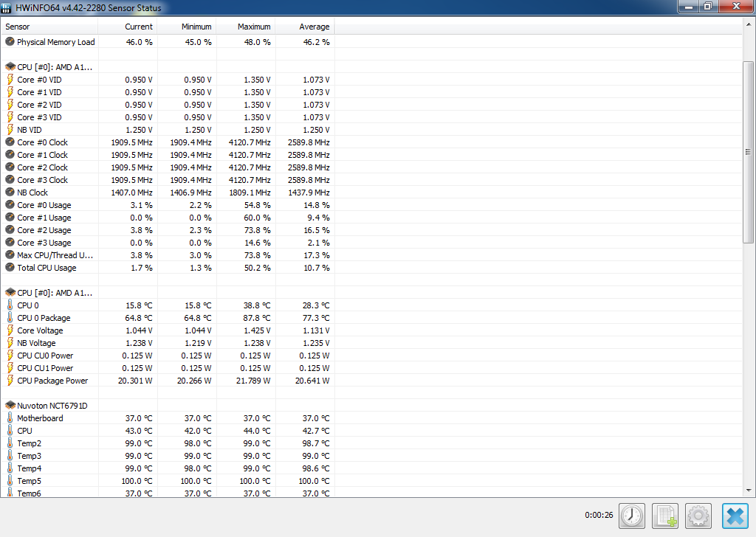The height and width of the screenshot is (537, 756).
Task: Click lightning icon beside NB VID
Action: [x=10, y=130]
